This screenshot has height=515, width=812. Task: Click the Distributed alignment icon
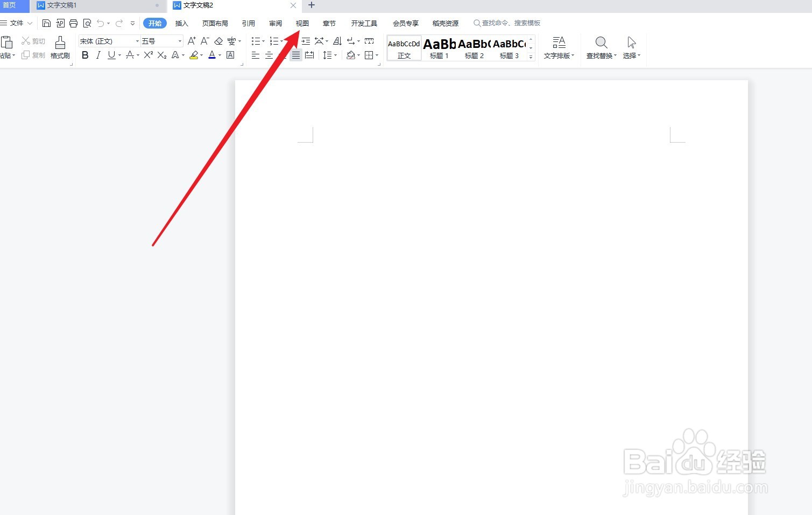point(309,55)
